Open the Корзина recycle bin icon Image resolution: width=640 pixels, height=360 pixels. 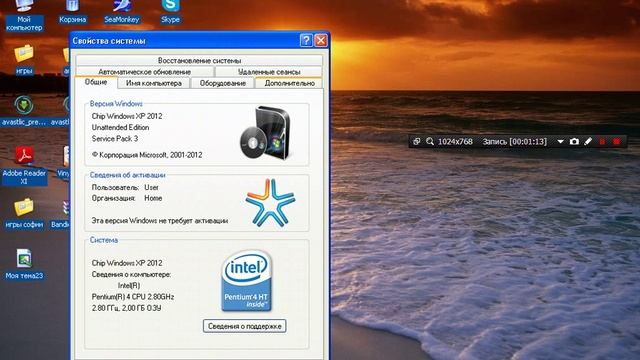coord(72,12)
